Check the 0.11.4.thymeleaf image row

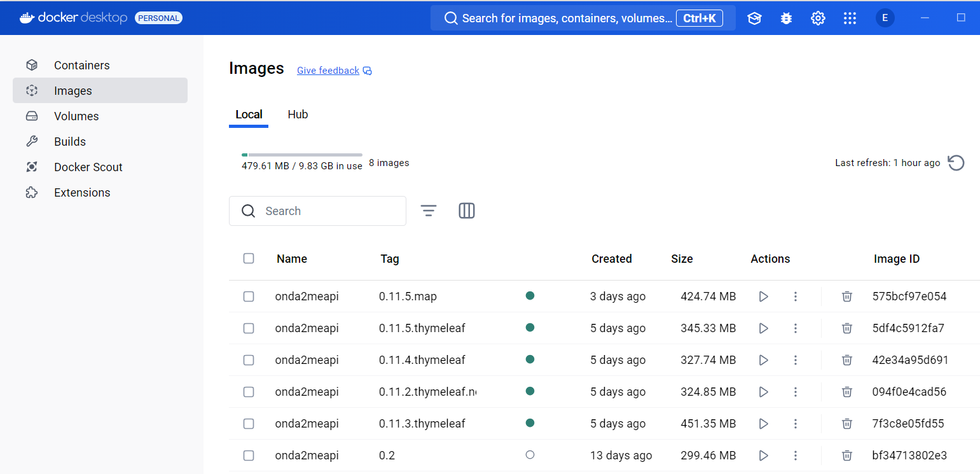(249, 360)
